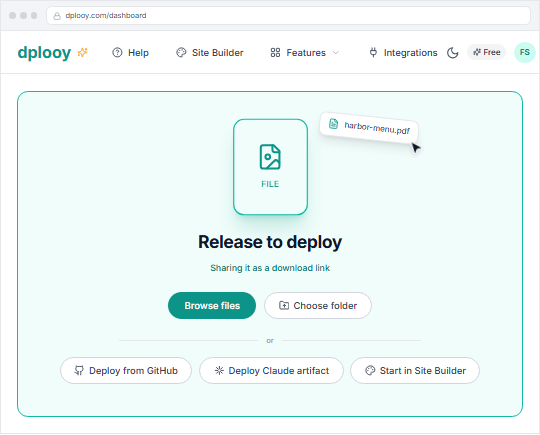
Task: Click the Deploy from GitHub button
Action: coord(126,371)
